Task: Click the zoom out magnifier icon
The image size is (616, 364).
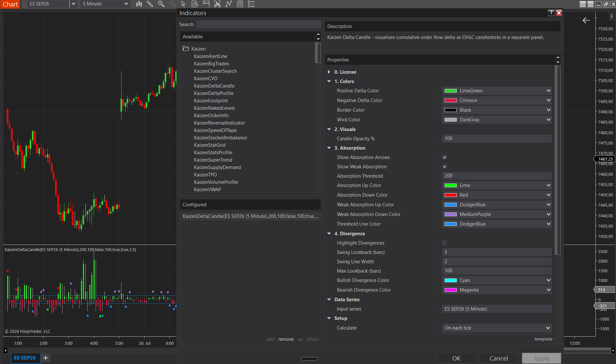Action: click(x=172, y=4)
